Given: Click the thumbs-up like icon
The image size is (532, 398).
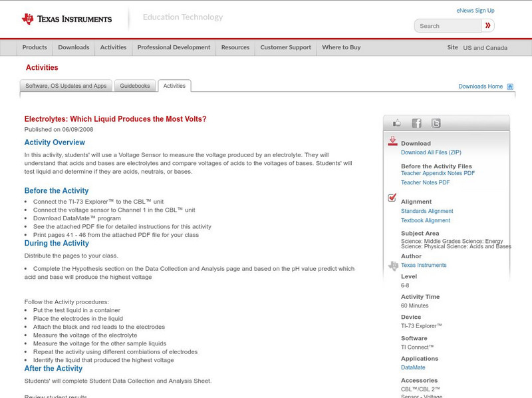Looking at the screenshot, I should click(396, 123).
